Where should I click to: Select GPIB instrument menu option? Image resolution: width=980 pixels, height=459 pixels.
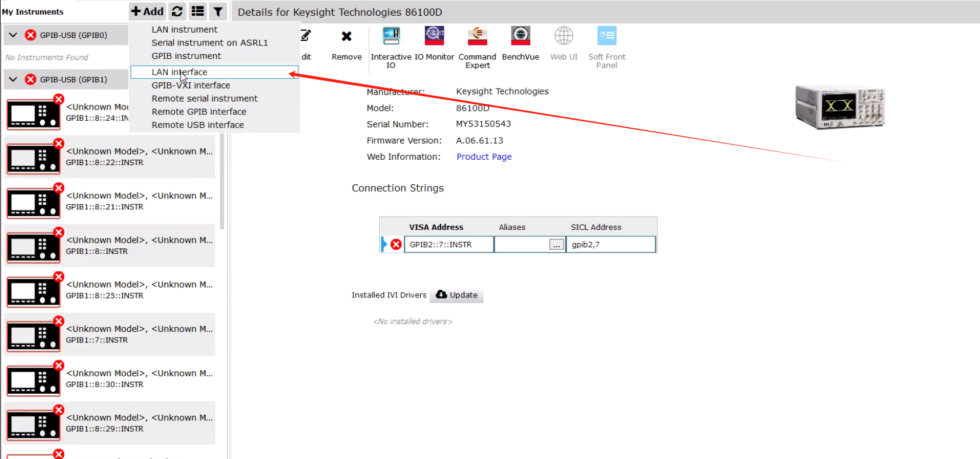[x=186, y=56]
